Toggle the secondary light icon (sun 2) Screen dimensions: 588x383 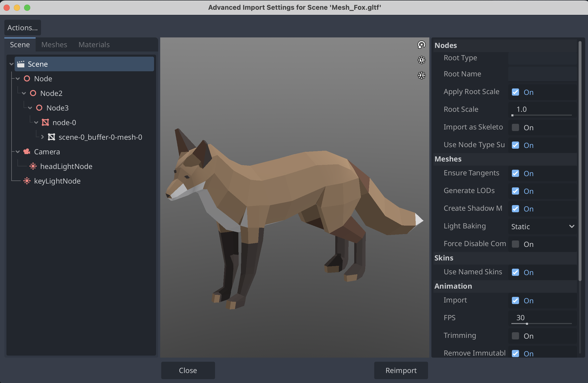[x=421, y=75]
